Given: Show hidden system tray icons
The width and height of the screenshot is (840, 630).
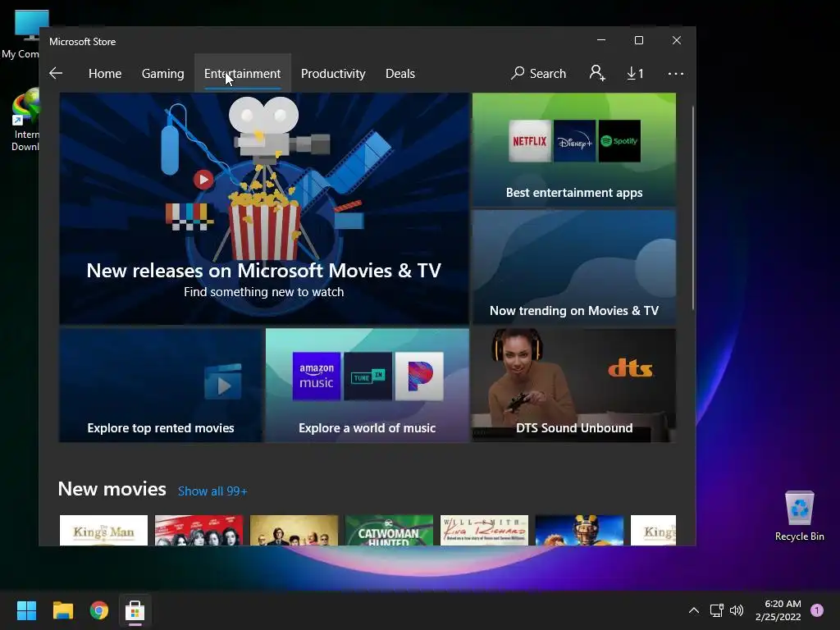Looking at the screenshot, I should tap(694, 610).
